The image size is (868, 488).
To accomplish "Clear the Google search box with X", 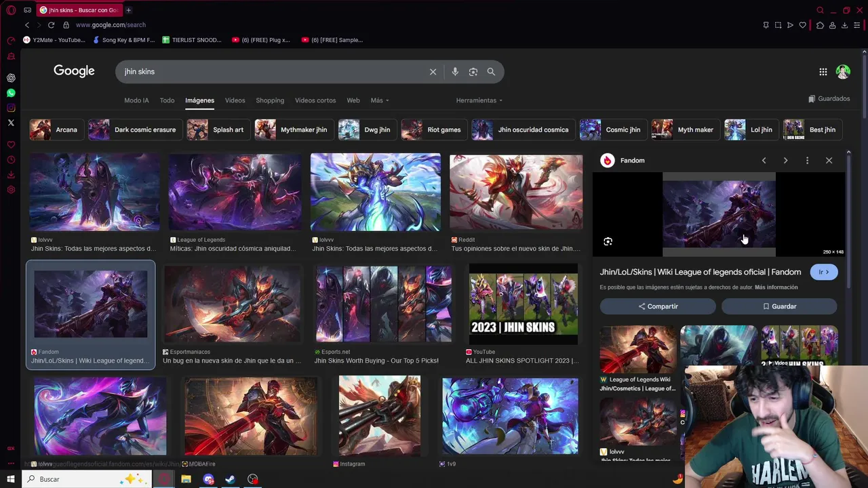I will click(x=433, y=72).
